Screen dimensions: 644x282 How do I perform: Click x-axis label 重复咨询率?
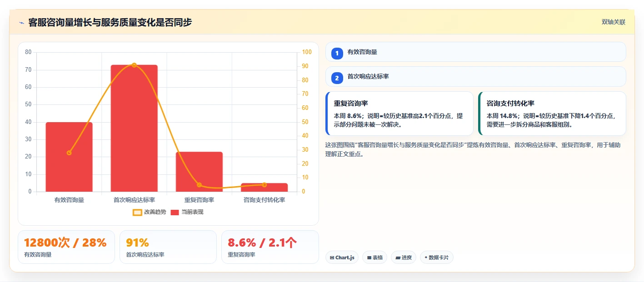coord(199,200)
